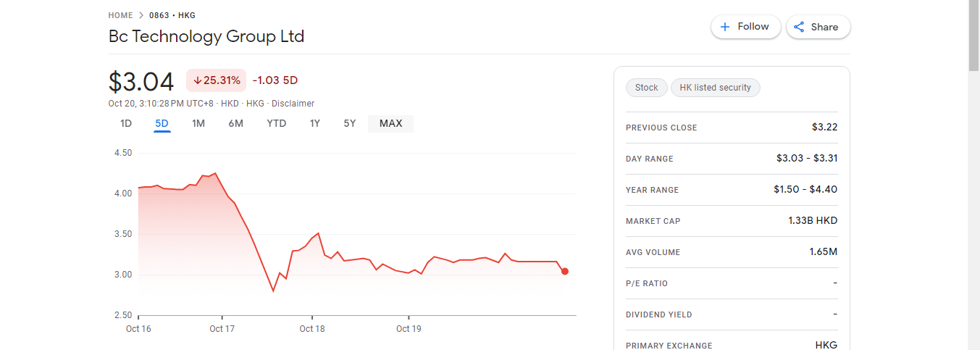
Task: Click the Oct 16 axis label
Action: [x=138, y=329]
